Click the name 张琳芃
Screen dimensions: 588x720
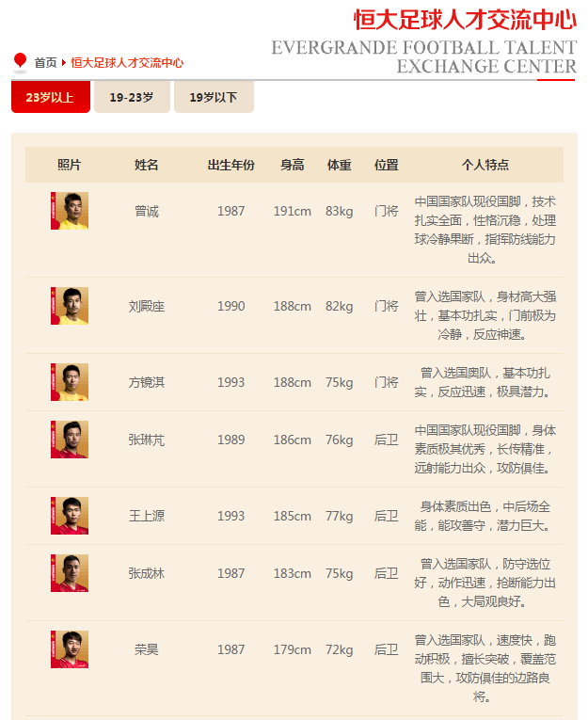(147, 440)
